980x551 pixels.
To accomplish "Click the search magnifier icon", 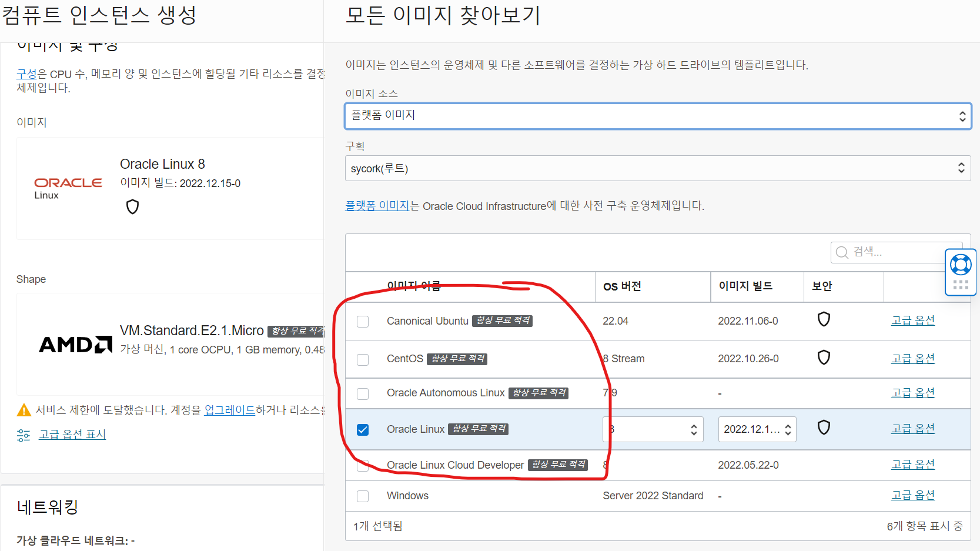I will click(x=842, y=252).
